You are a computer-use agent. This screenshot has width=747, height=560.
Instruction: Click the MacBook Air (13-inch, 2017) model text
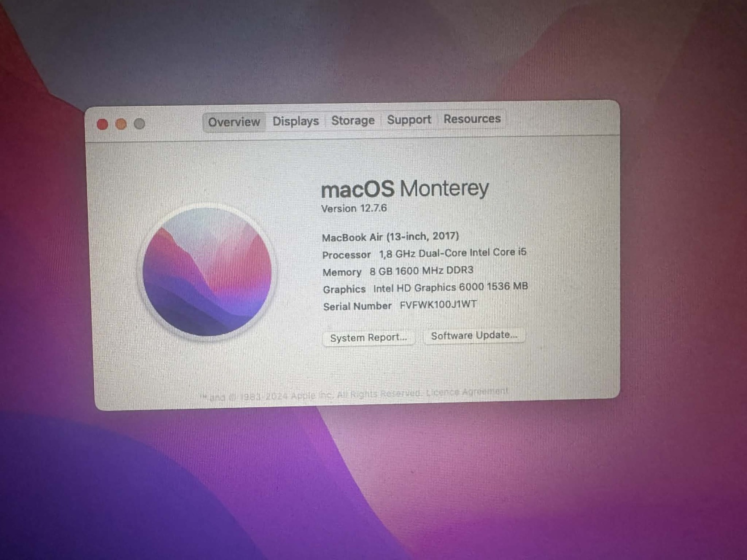point(390,237)
